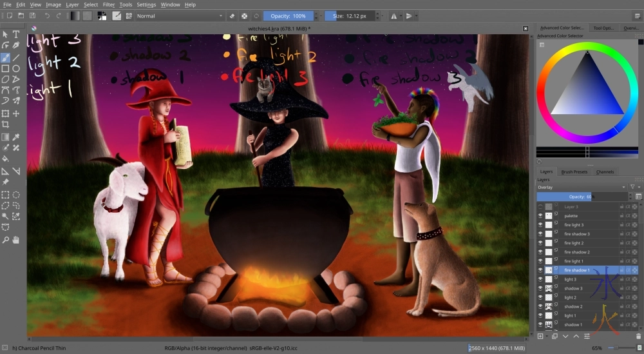Open the Filter menu
The image size is (644, 354).
(109, 5)
